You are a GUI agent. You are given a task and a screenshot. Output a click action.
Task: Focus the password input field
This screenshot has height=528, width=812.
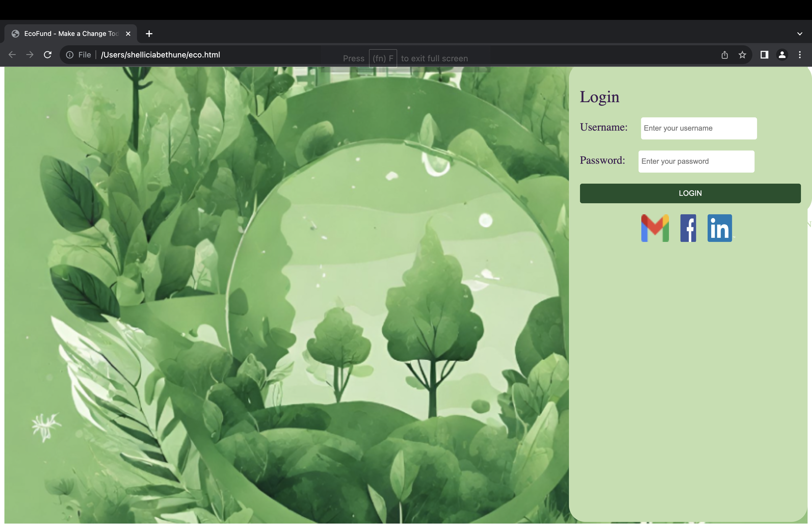[x=696, y=161]
